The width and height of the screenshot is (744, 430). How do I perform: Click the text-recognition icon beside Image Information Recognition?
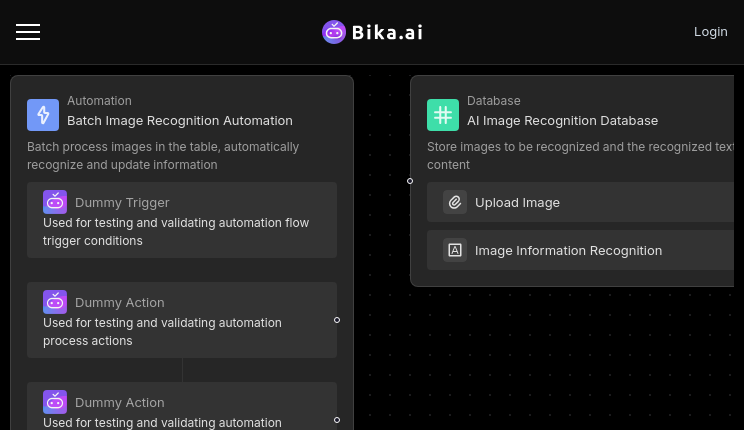(x=455, y=250)
